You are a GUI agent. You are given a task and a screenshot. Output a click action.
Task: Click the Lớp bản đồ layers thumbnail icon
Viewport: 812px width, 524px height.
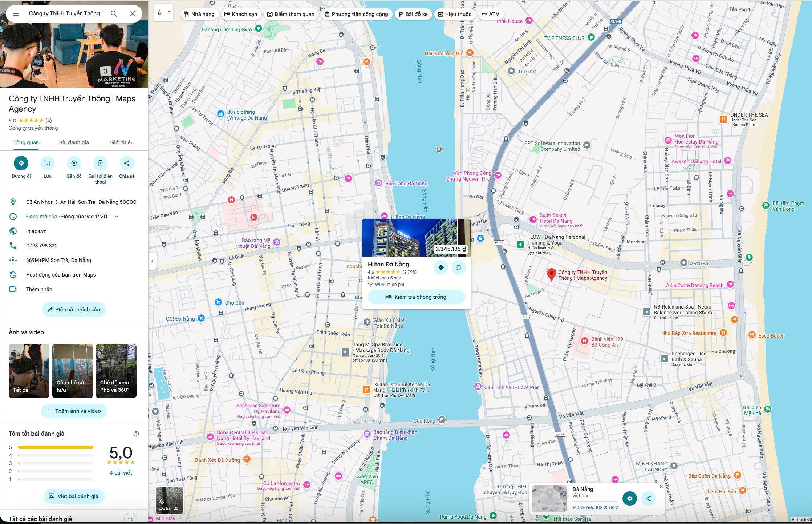(x=169, y=500)
